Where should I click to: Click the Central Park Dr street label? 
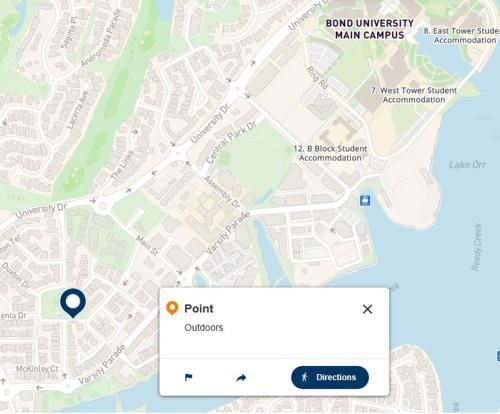click(x=232, y=142)
